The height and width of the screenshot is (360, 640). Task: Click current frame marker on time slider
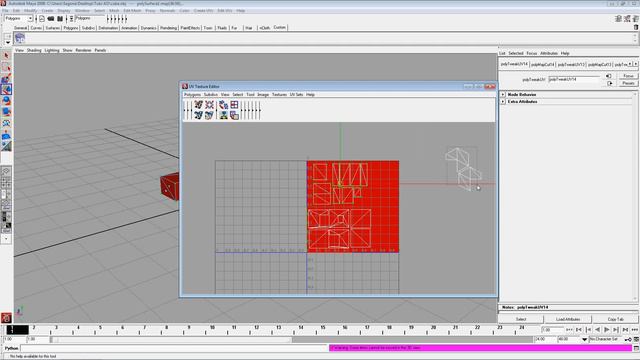click(17, 329)
